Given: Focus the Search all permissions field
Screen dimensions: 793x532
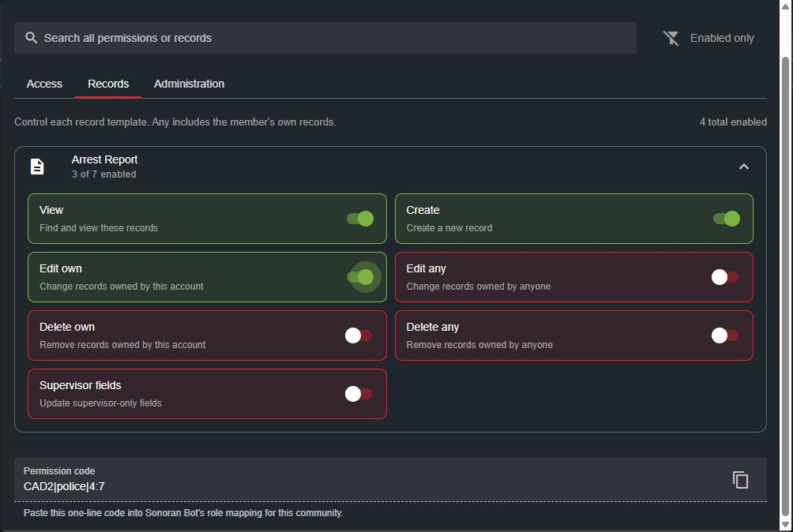Looking at the screenshot, I should point(325,38).
